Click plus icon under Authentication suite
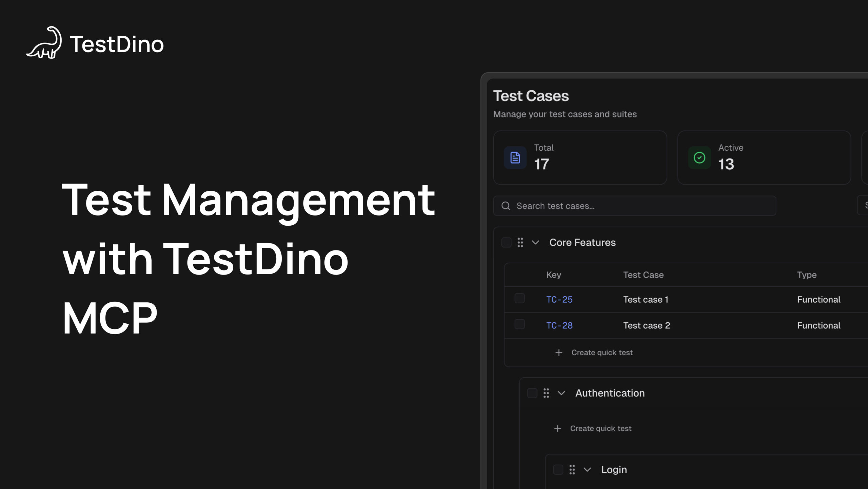Viewport: 868px width, 489px height. tap(557, 429)
